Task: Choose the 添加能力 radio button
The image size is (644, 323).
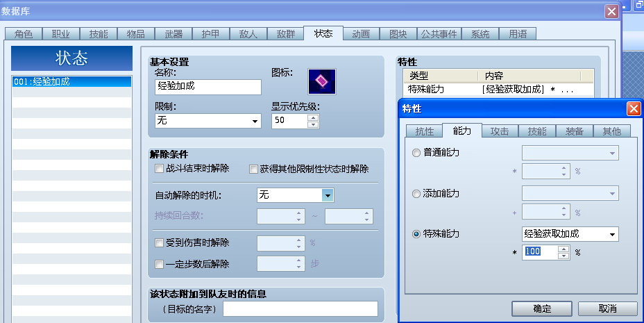Action: (x=416, y=194)
